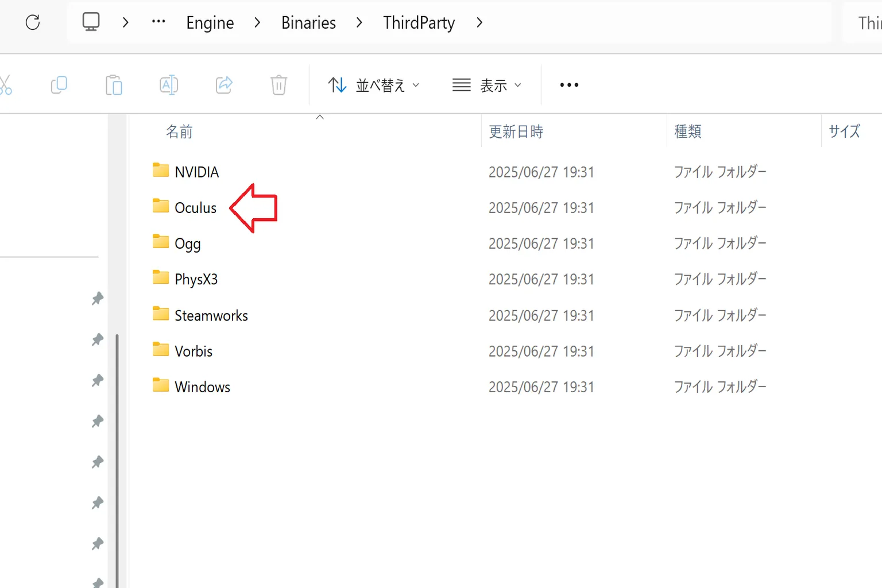Click the Paste clipboard icon
The width and height of the screenshot is (882, 588).
point(114,85)
